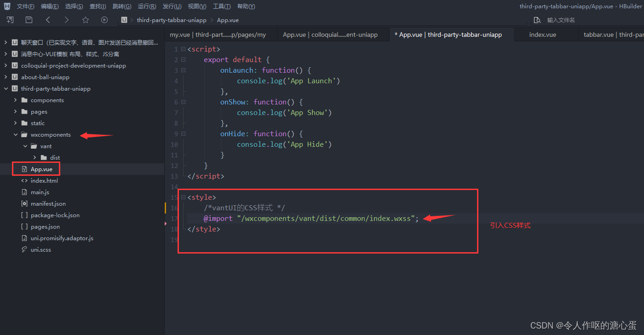644x335 pixels.
Task: Expand the dist folder
Action: coord(34,157)
